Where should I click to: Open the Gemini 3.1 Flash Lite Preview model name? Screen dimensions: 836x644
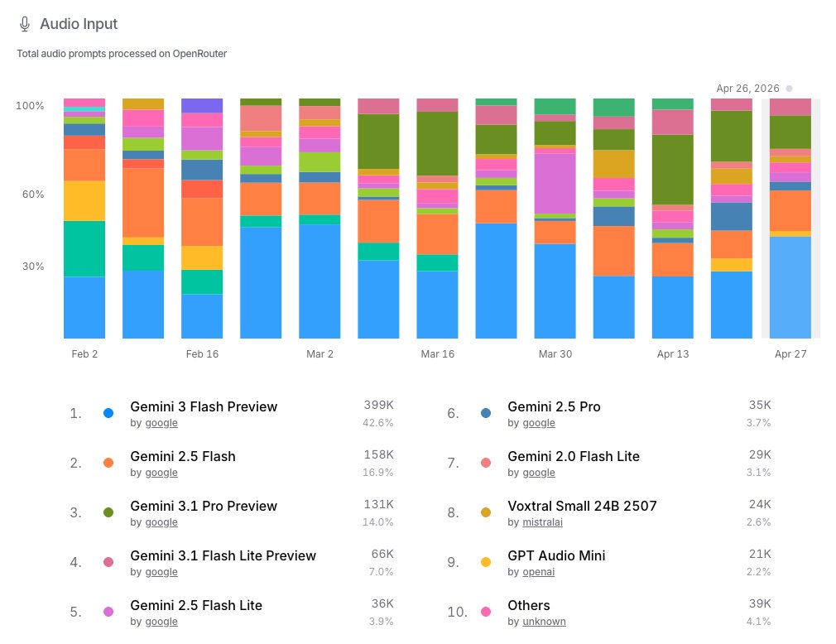[223, 555]
